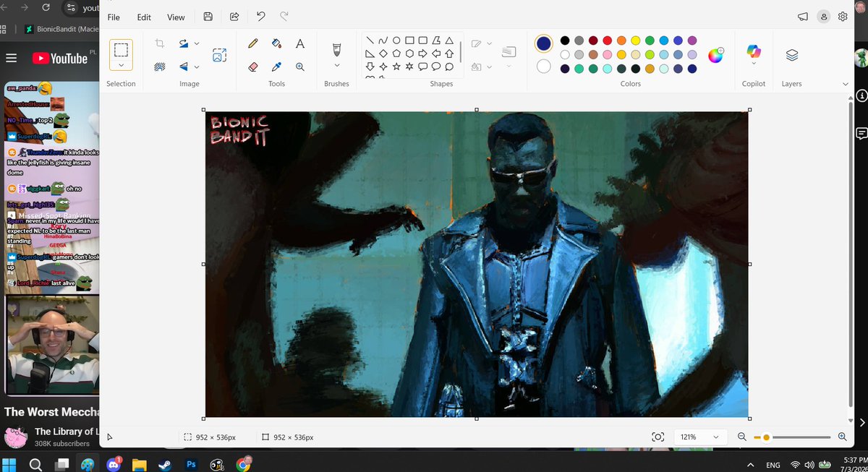
Task: Open the Layers panel
Action: point(792,55)
